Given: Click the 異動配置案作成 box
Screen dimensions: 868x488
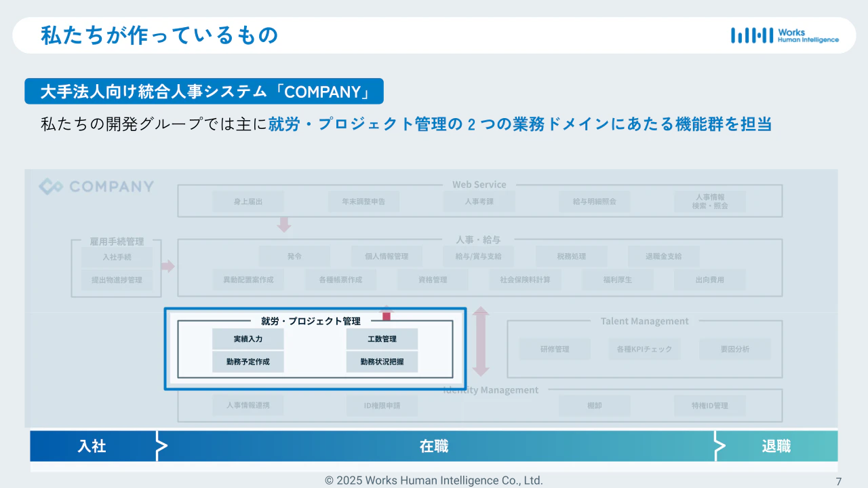Looking at the screenshot, I should click(x=248, y=280).
